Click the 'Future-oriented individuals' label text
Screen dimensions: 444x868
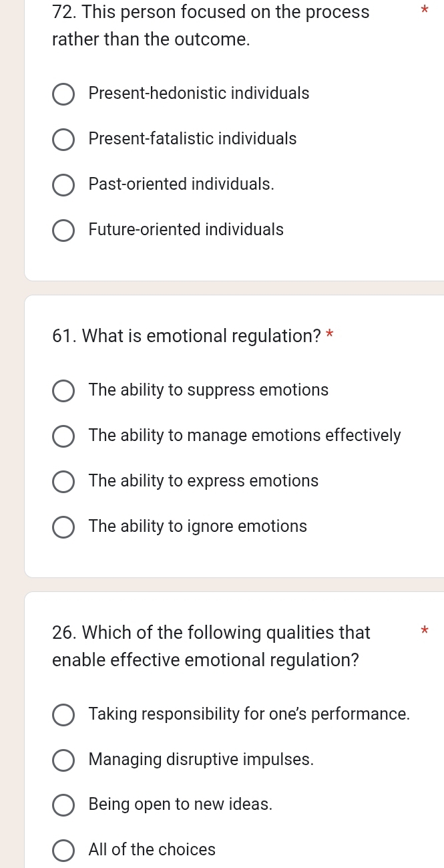coord(186,230)
